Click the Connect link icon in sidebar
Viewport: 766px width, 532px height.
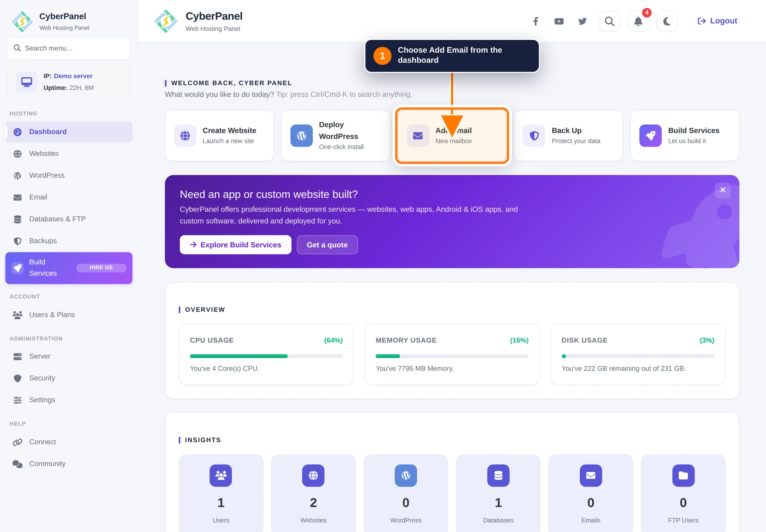pyautogui.click(x=18, y=442)
